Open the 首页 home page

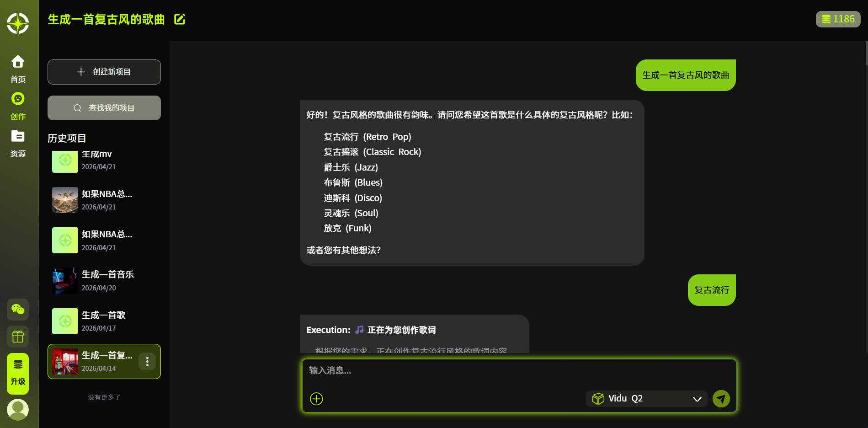click(x=18, y=69)
